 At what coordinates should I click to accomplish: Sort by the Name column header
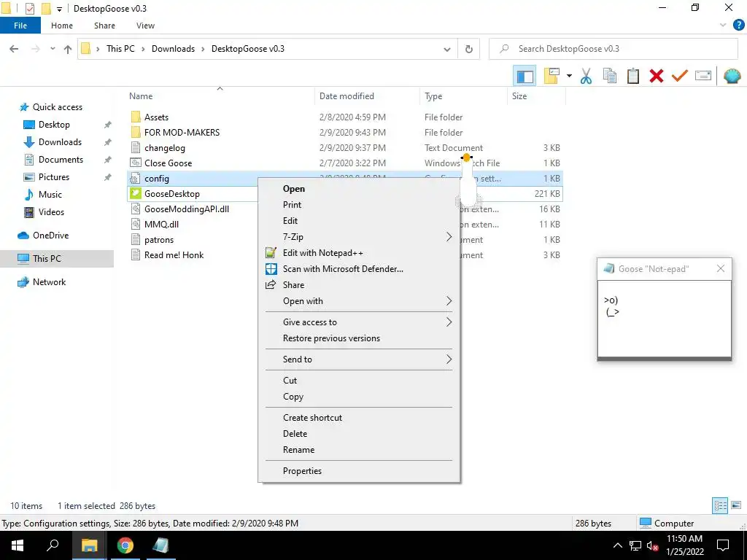tap(141, 96)
